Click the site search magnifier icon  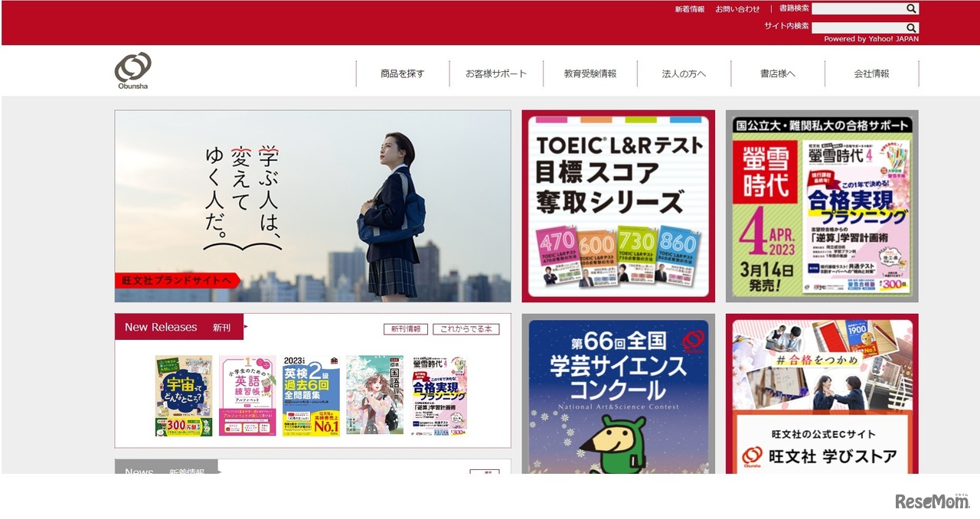[x=911, y=28]
